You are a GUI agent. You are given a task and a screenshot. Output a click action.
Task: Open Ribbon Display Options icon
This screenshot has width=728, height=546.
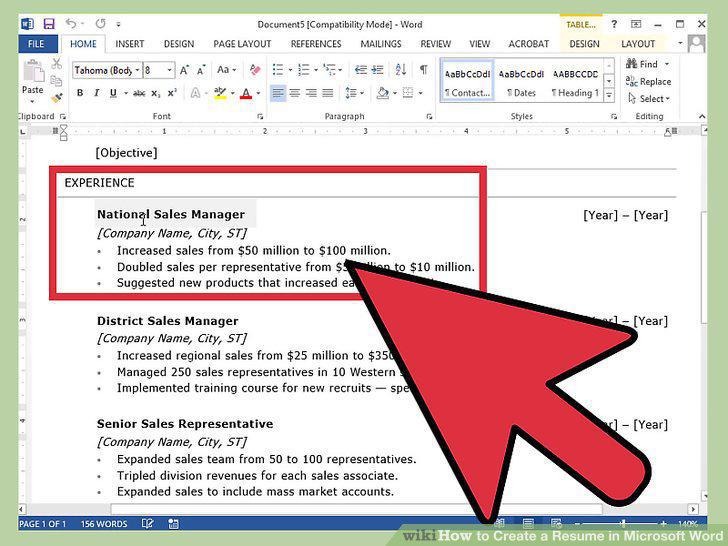(636, 24)
